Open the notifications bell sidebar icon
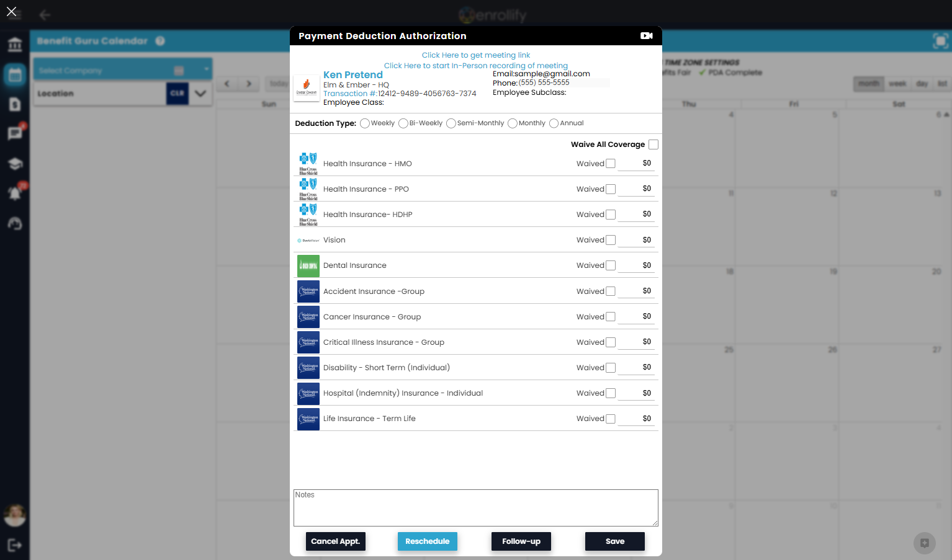The image size is (952, 560). (15, 193)
